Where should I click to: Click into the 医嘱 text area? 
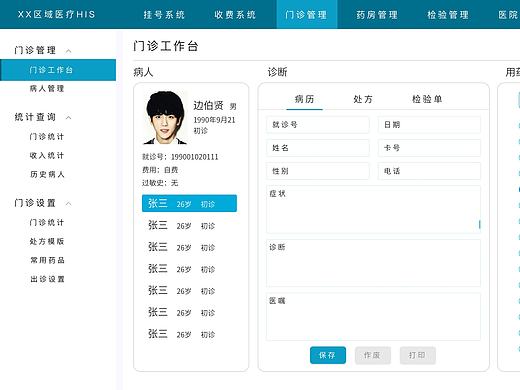click(x=373, y=317)
